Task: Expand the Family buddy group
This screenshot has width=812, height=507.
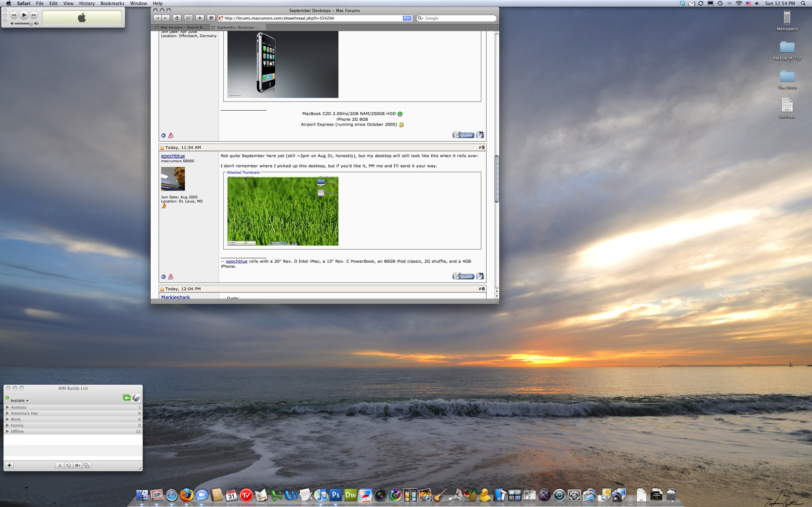Action: [x=7, y=425]
